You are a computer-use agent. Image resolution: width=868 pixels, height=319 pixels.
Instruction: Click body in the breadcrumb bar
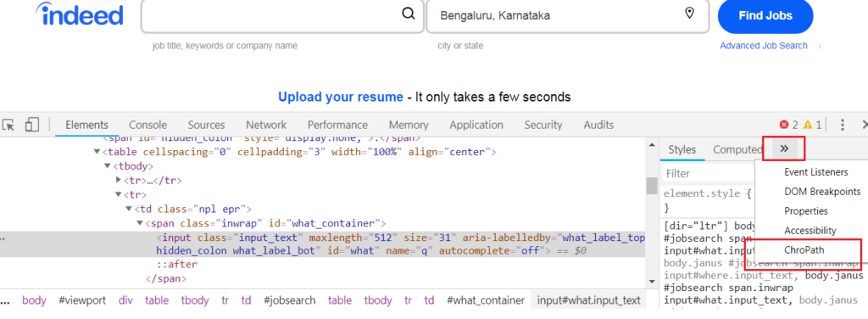(34, 300)
